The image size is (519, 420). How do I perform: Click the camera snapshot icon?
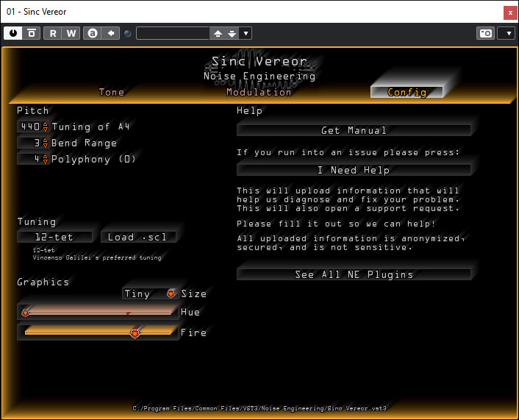click(x=485, y=33)
